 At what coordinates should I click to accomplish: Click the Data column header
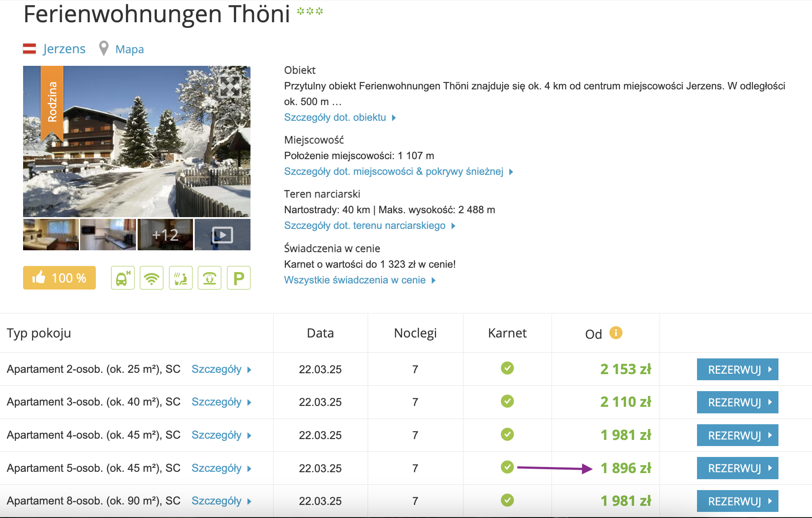[320, 333]
